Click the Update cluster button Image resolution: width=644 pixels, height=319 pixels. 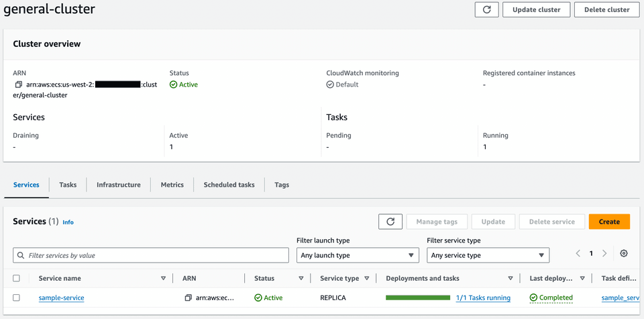pos(537,9)
